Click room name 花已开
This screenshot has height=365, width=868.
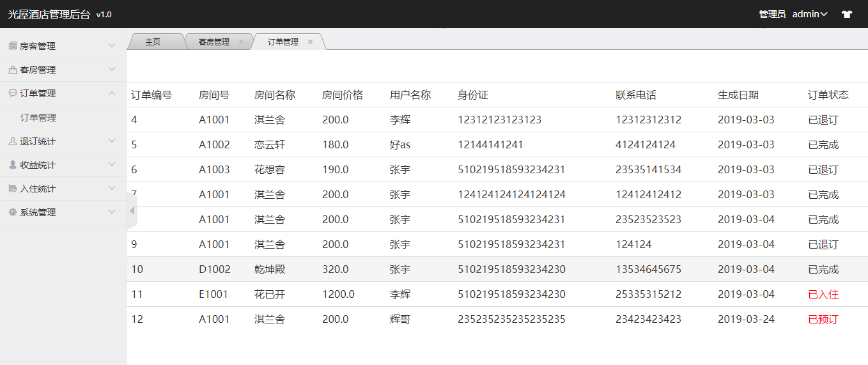point(270,295)
